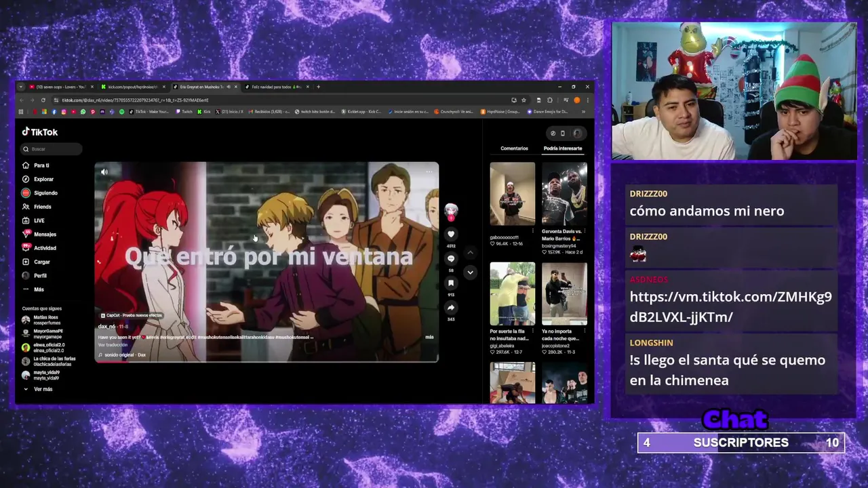This screenshot has width=868, height=488.
Task: Open the TikTok header profile avatar
Action: point(577,134)
